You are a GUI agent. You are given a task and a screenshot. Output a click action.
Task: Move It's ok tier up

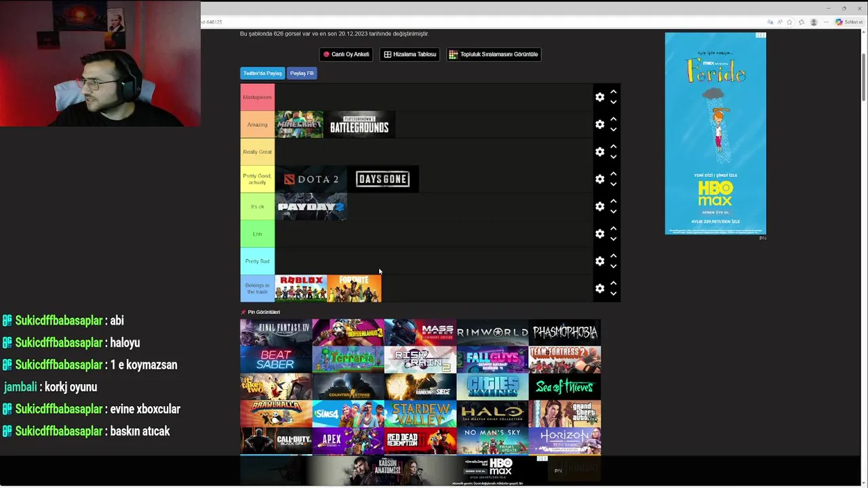pos(613,201)
